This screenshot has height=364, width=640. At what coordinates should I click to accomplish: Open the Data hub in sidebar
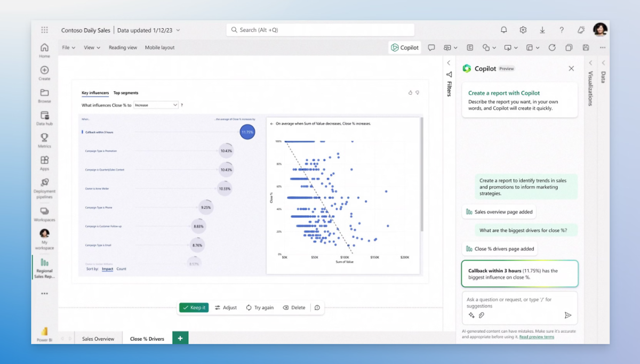(x=44, y=118)
